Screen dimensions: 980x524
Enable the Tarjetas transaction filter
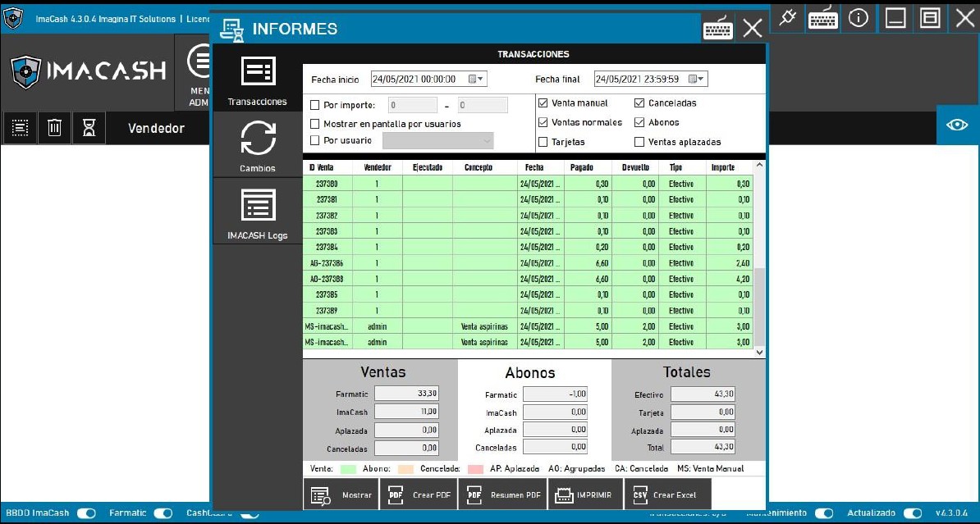(x=544, y=141)
